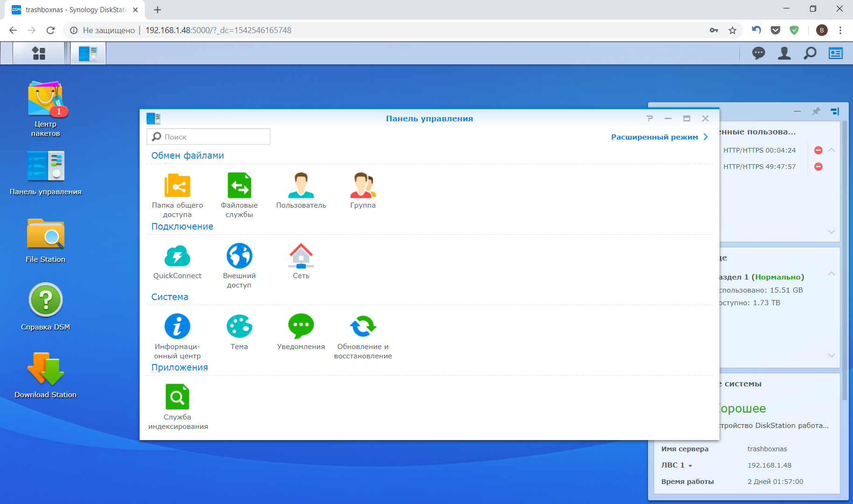Disconnect HTTP/HTTPS 00:04:24 session
The width and height of the screenshot is (853, 504).
818,150
